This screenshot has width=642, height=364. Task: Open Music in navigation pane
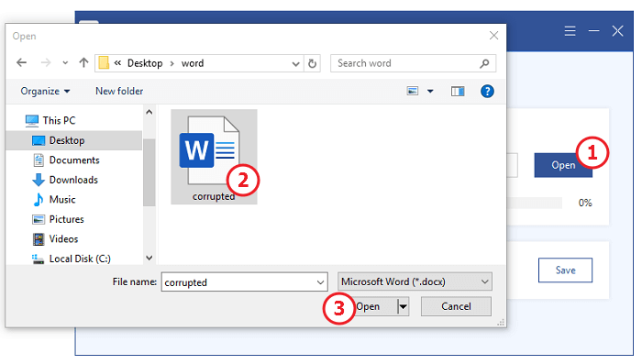(62, 199)
